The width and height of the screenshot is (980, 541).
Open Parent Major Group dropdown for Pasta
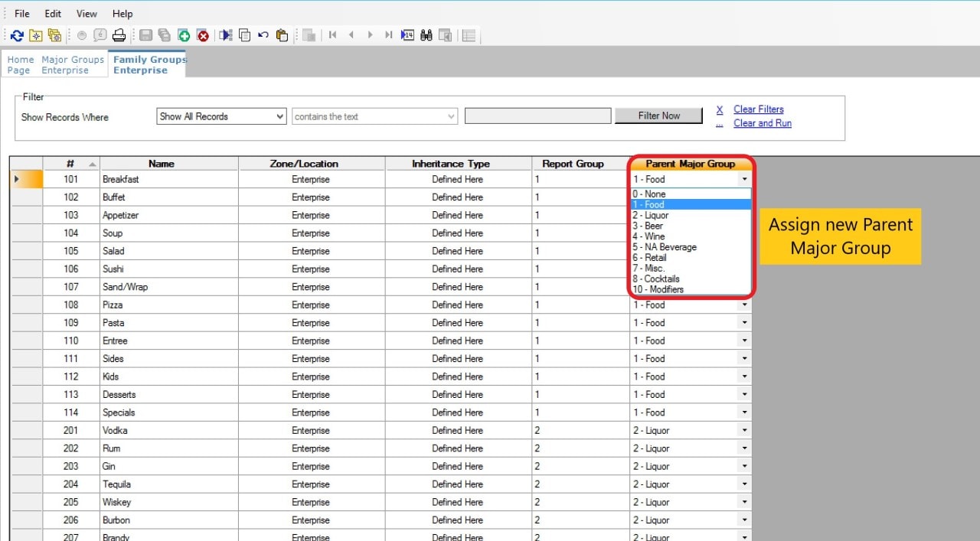744,323
